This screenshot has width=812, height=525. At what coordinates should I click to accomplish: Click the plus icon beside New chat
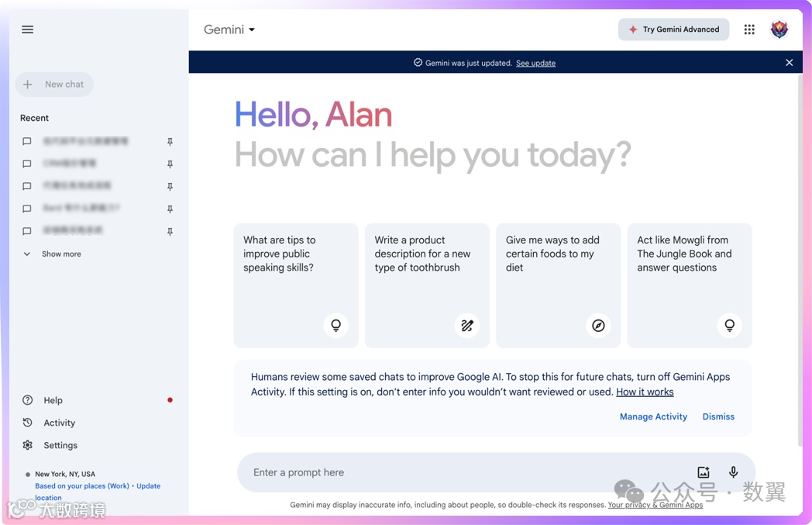pyautogui.click(x=27, y=85)
